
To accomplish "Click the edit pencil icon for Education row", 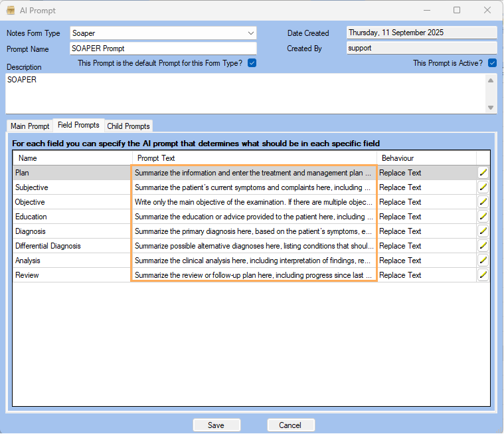I will click(483, 217).
